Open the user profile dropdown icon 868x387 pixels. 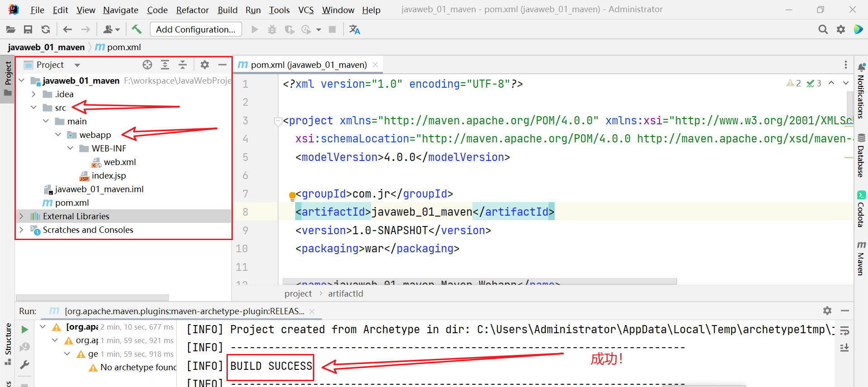(111, 29)
